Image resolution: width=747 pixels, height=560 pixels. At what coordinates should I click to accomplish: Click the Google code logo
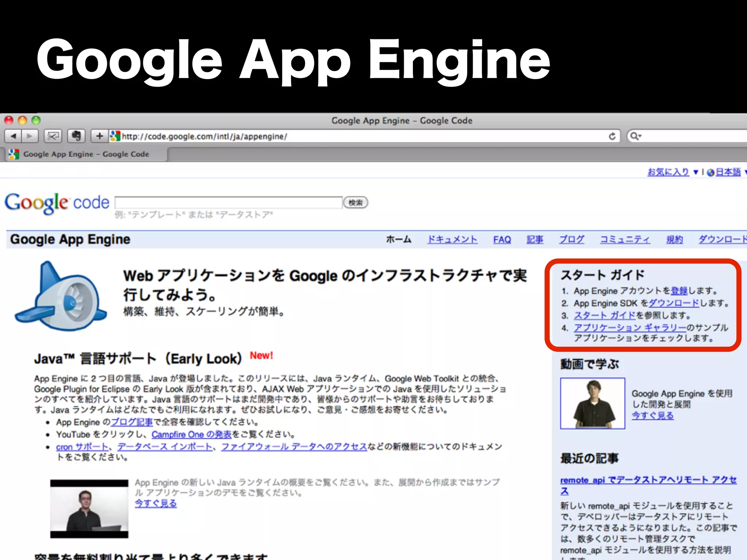coord(57,203)
